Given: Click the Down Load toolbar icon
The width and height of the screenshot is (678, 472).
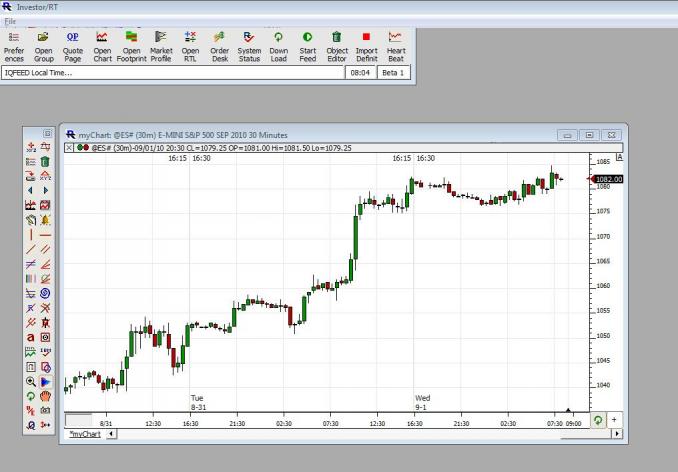Looking at the screenshot, I should [x=278, y=46].
